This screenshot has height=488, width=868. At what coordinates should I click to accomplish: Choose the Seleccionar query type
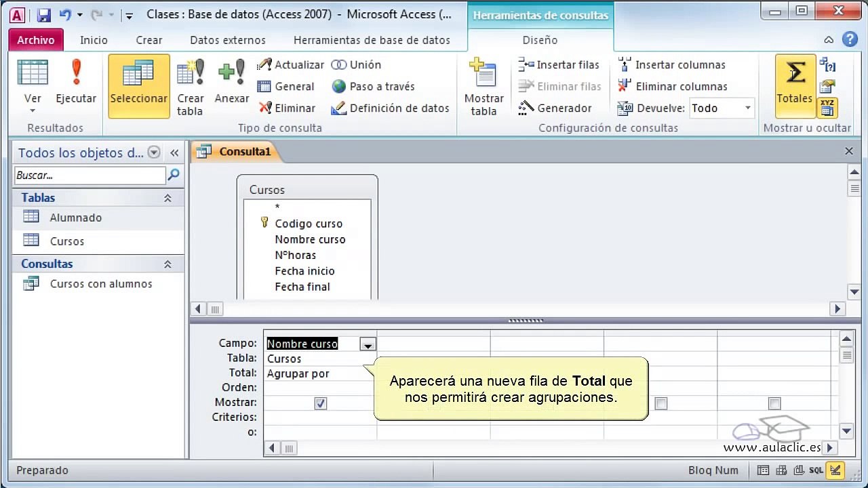tap(139, 87)
